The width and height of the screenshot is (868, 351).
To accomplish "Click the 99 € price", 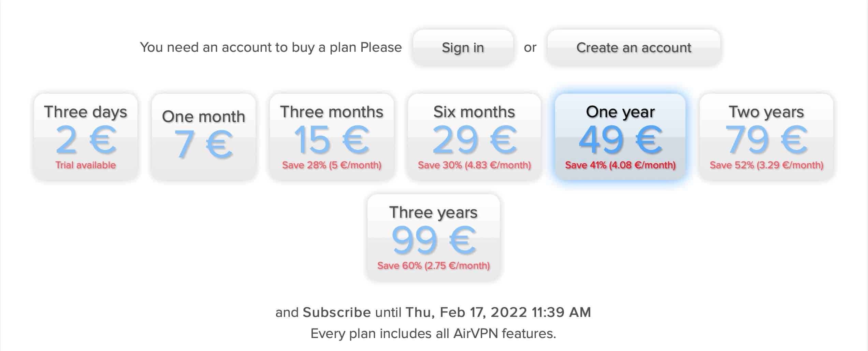I will 433,240.
